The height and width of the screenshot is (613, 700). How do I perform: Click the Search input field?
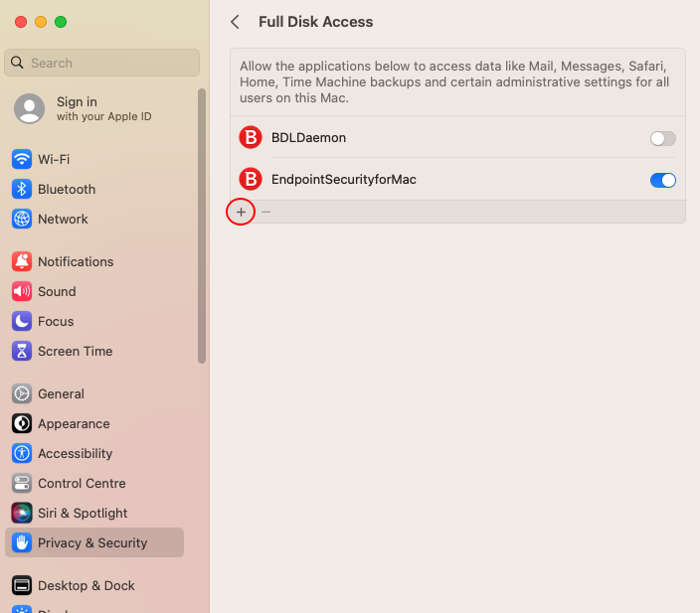point(101,63)
